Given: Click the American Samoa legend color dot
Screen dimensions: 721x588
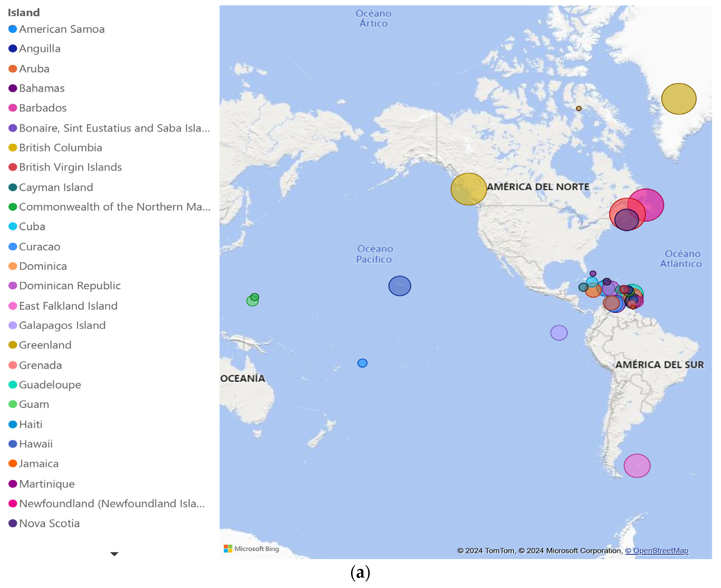Looking at the screenshot, I should coord(13,29).
